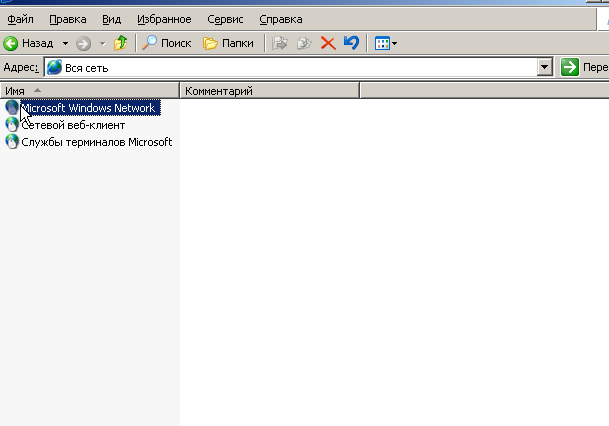
Task: Sort by the Имя column header
Action: tap(90, 91)
